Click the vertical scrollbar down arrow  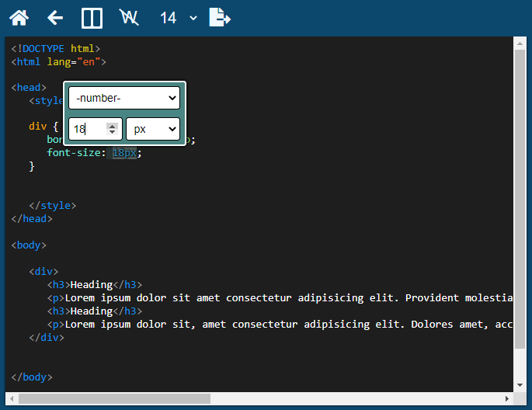tap(520, 385)
